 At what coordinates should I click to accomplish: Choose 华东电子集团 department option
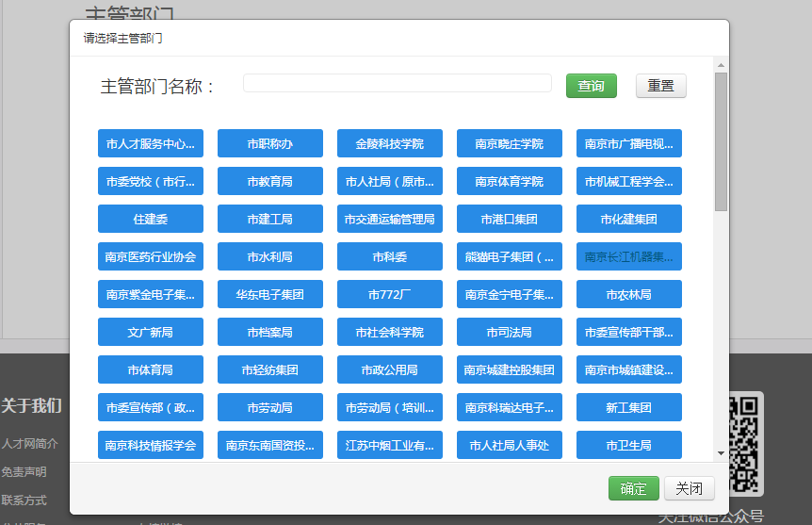[269, 295]
